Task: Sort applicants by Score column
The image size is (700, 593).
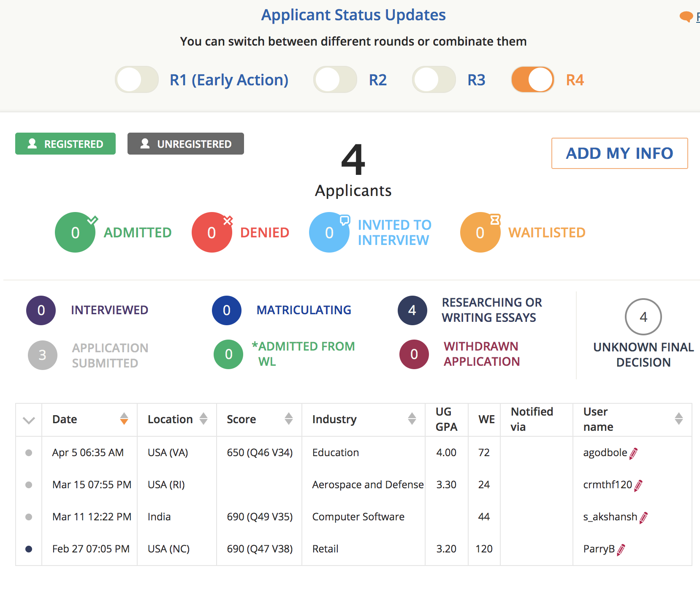Action: (289, 419)
